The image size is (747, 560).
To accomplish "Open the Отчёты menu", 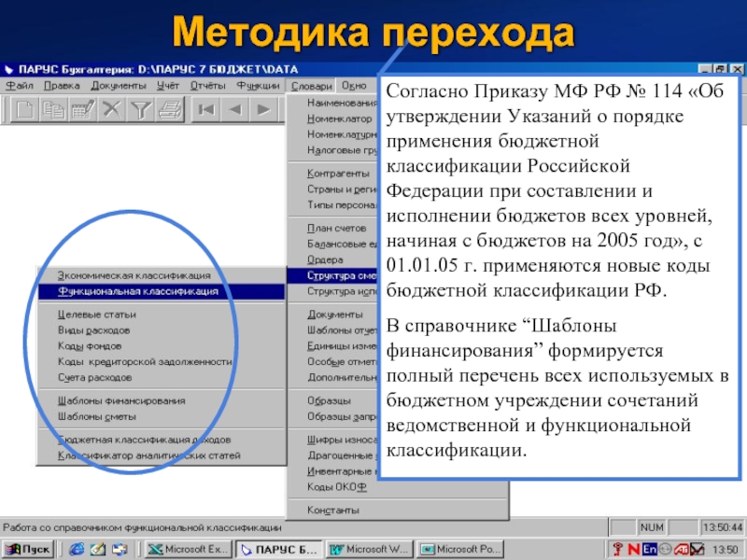I will pos(207,86).
